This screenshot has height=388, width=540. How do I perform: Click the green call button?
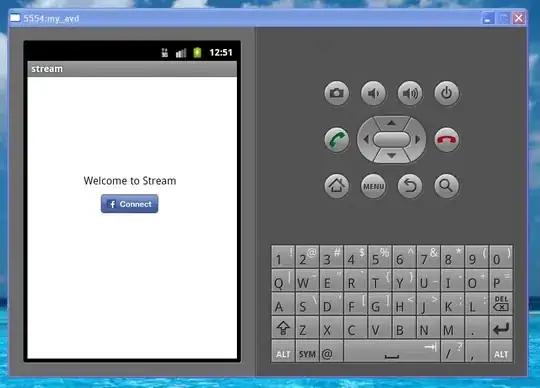(336, 139)
